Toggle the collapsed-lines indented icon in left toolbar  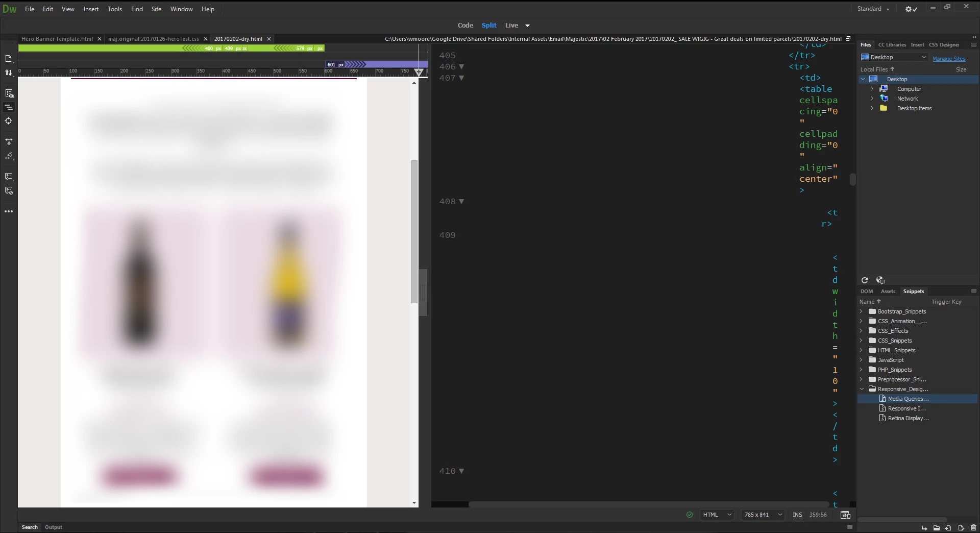click(9, 107)
